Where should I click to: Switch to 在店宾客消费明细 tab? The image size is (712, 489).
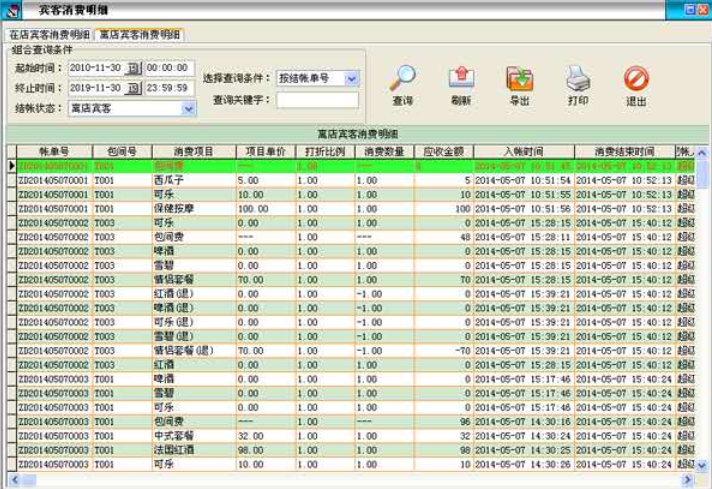click(49, 35)
